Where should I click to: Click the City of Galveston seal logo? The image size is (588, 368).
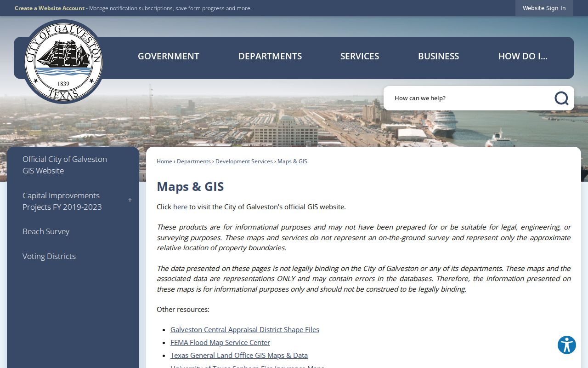click(x=63, y=62)
